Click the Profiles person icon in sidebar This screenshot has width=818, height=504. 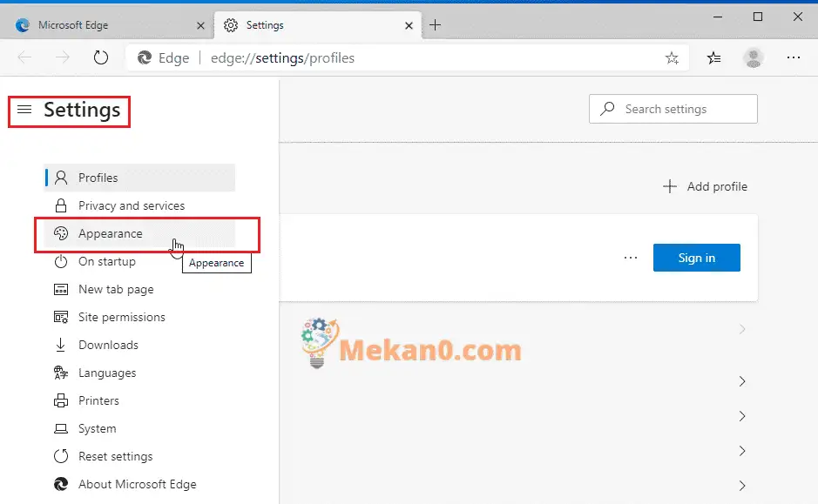61,178
